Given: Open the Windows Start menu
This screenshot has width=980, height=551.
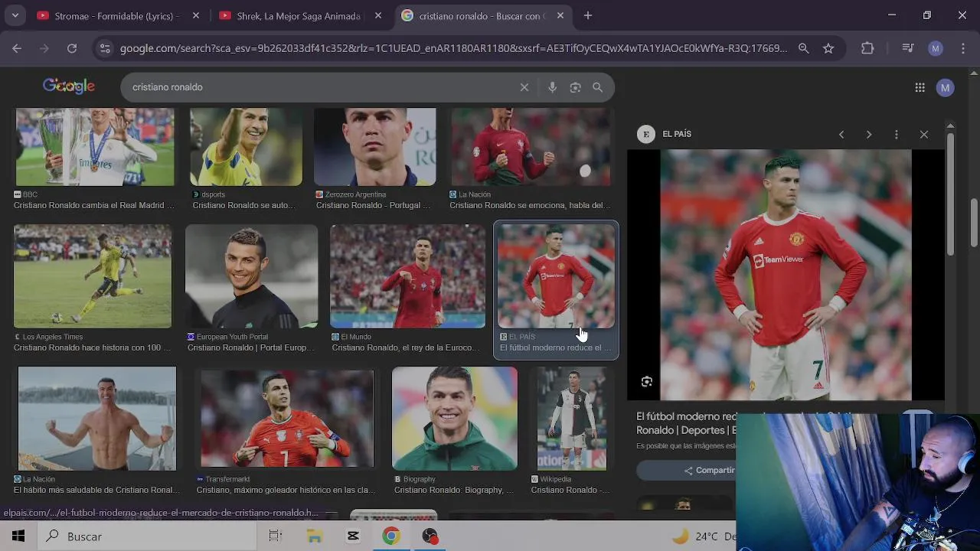Looking at the screenshot, I should [x=18, y=536].
